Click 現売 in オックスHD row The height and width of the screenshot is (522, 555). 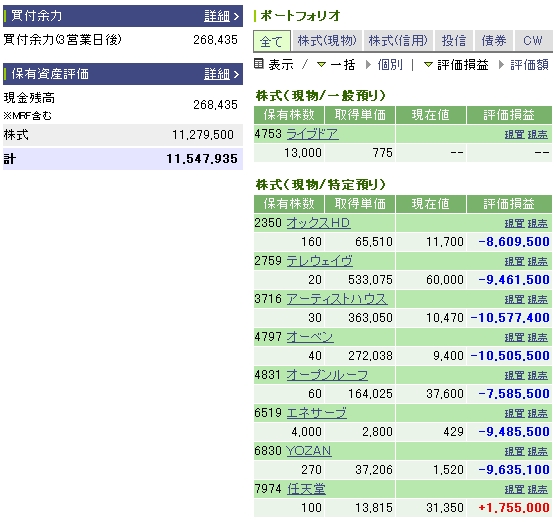(x=538, y=224)
